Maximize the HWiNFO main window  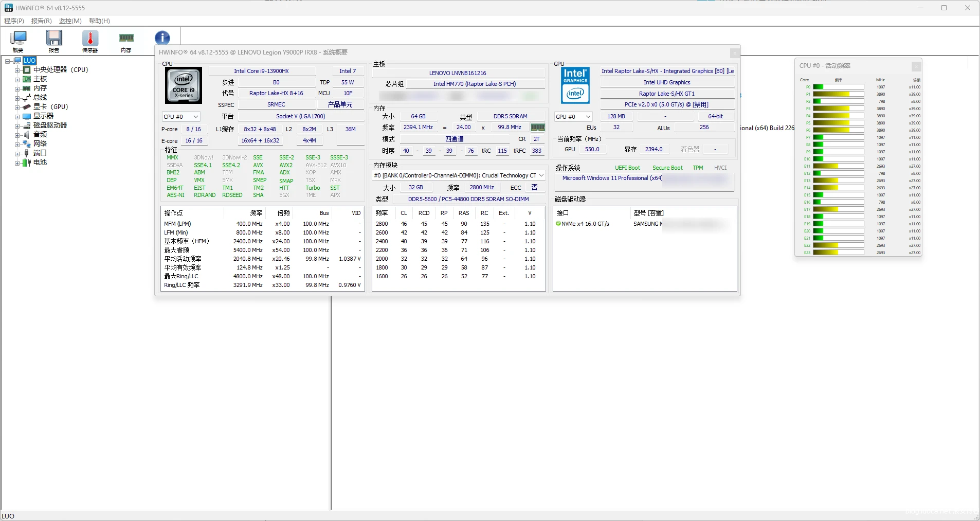pos(944,8)
